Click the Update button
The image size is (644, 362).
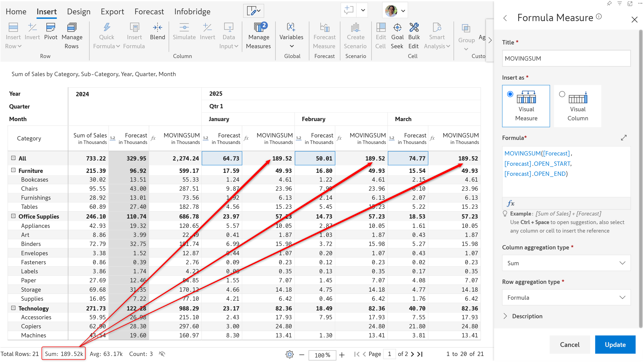click(615, 345)
